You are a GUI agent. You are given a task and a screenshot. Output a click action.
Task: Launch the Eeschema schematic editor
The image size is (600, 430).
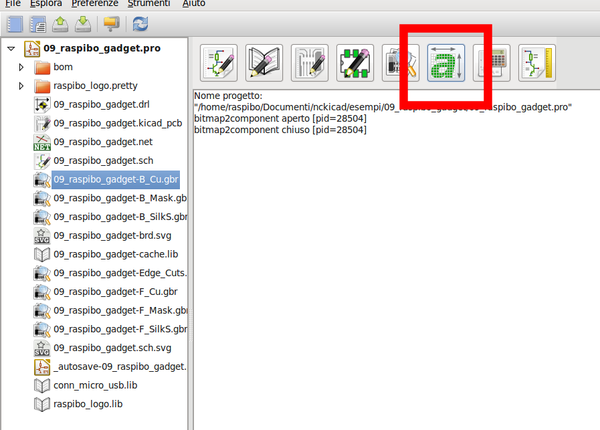[219, 63]
